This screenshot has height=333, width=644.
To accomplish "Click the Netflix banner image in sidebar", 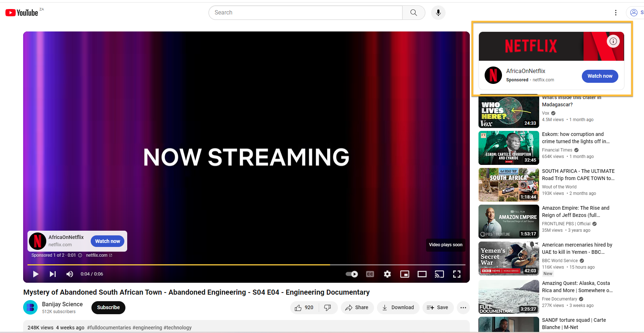I will (x=551, y=46).
